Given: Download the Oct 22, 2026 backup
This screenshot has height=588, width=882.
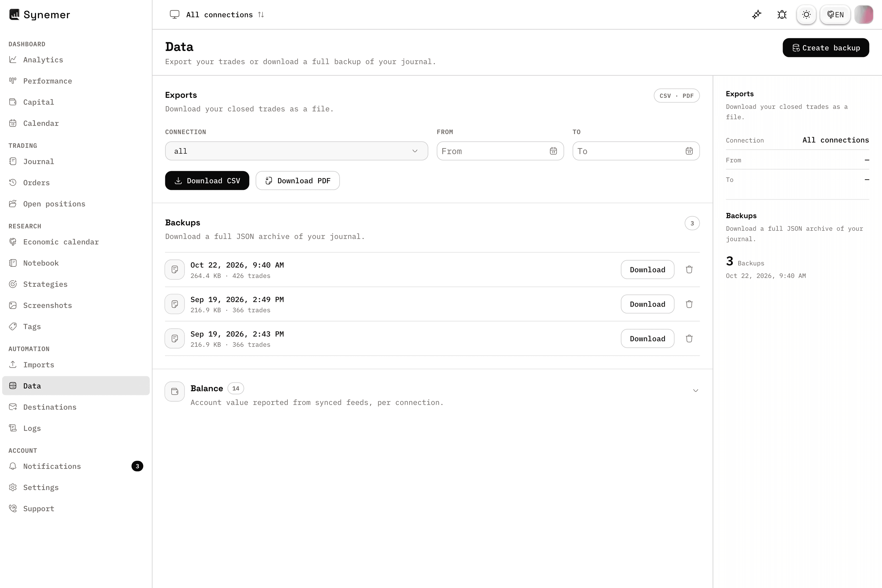Looking at the screenshot, I should pos(647,270).
